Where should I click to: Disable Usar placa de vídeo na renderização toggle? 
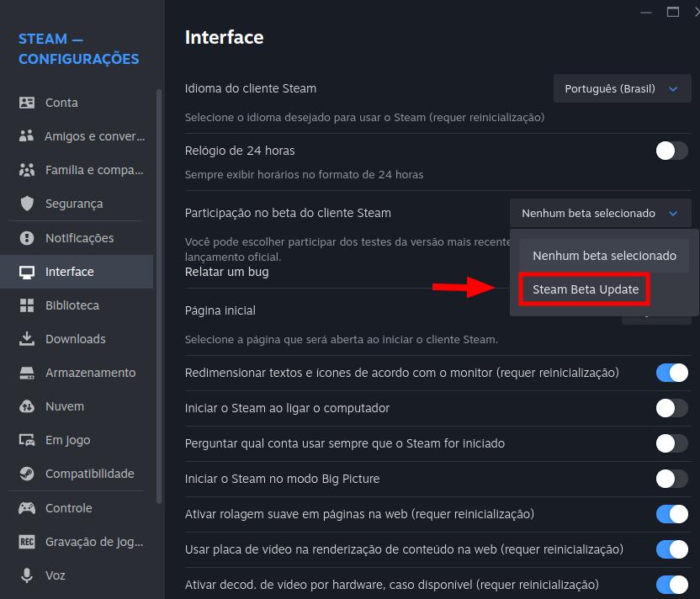coord(672,549)
